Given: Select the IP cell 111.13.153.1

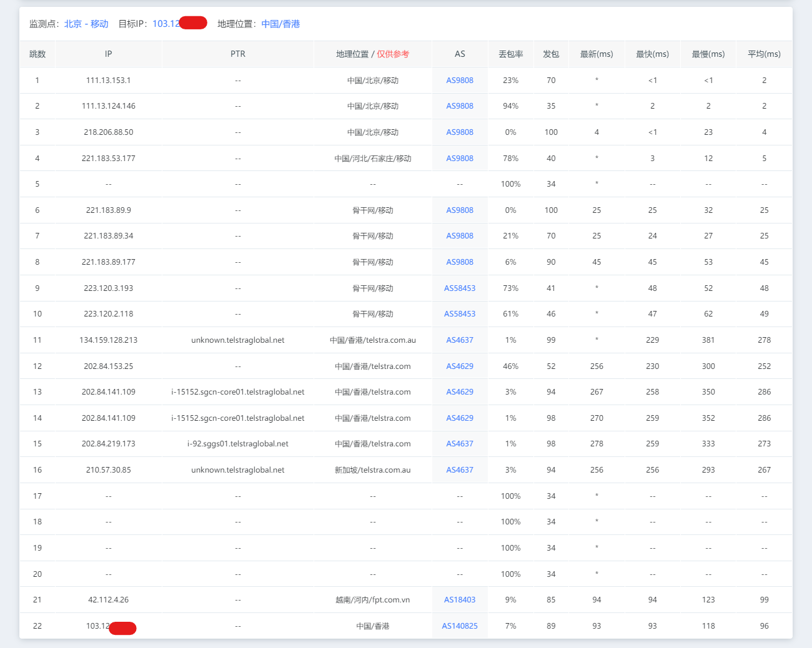Looking at the screenshot, I should [109, 81].
